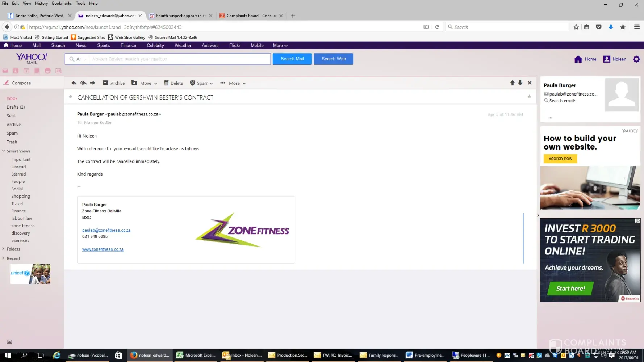Open www.zonefitness.co.za link
The width and height of the screenshot is (644, 362).
[x=103, y=249]
